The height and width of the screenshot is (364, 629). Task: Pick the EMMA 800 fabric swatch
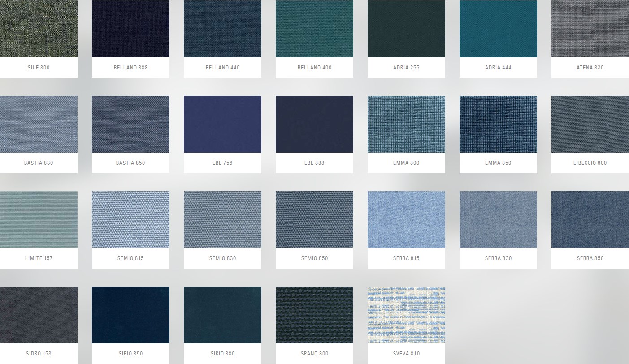406,124
